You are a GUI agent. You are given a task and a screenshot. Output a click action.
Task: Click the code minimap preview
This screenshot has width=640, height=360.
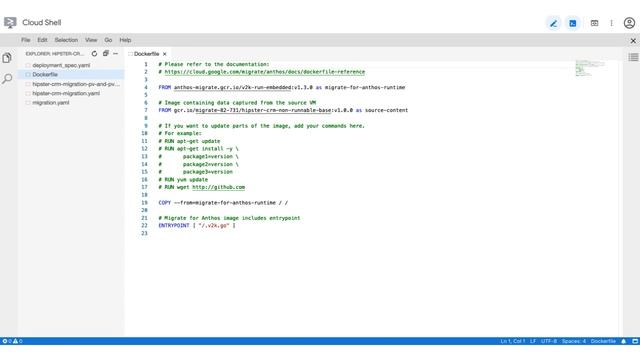pos(589,68)
